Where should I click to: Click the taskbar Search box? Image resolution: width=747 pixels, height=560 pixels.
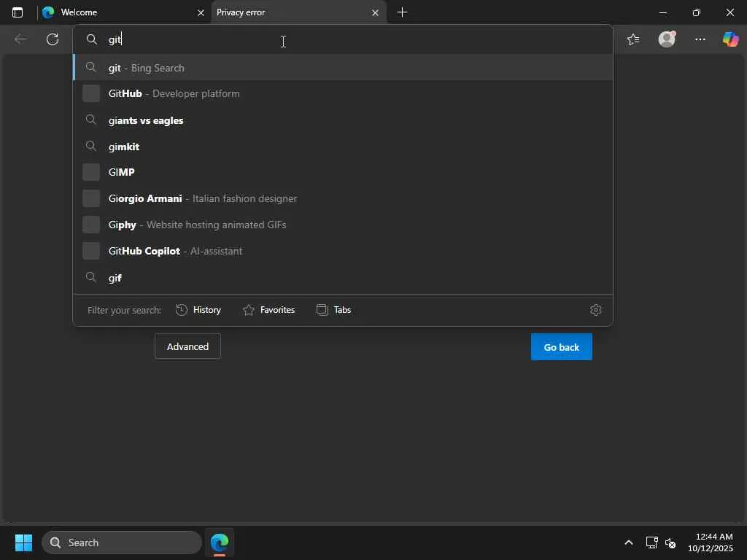pos(122,542)
